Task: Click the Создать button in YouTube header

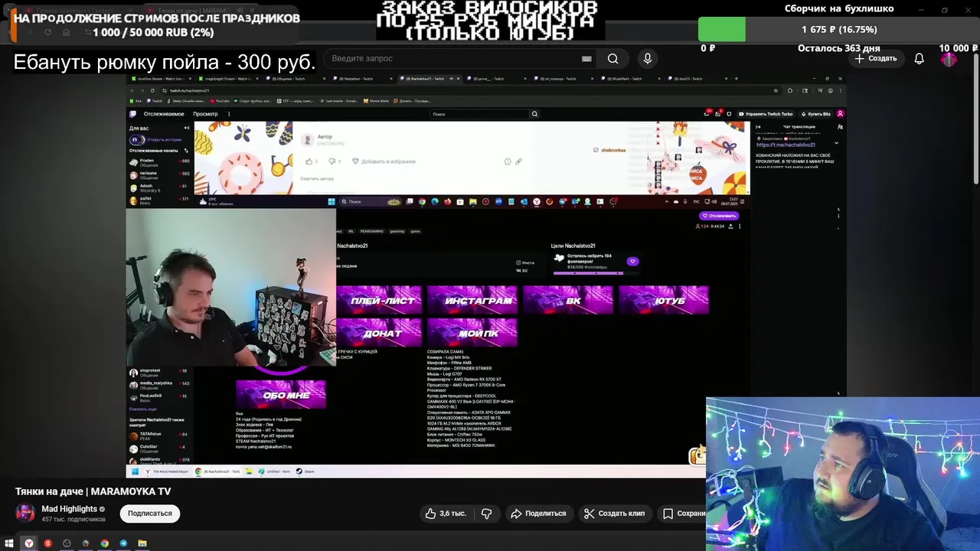Action: point(876,58)
